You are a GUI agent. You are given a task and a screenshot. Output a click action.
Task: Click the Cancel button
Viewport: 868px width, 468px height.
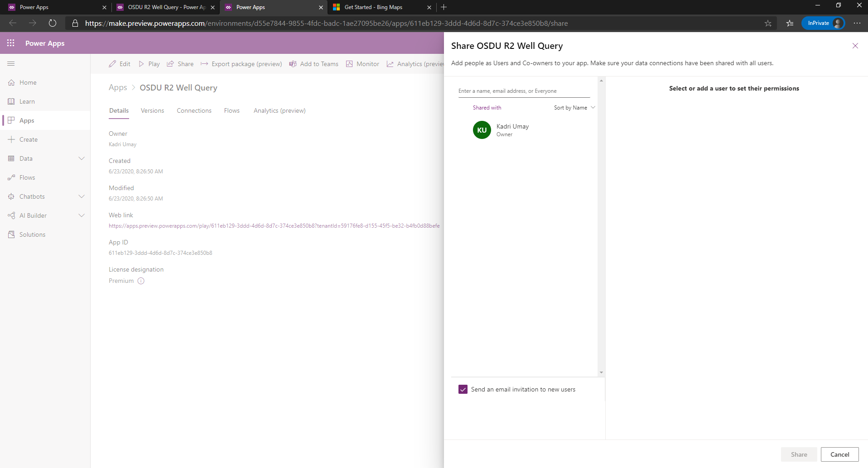tap(840, 454)
